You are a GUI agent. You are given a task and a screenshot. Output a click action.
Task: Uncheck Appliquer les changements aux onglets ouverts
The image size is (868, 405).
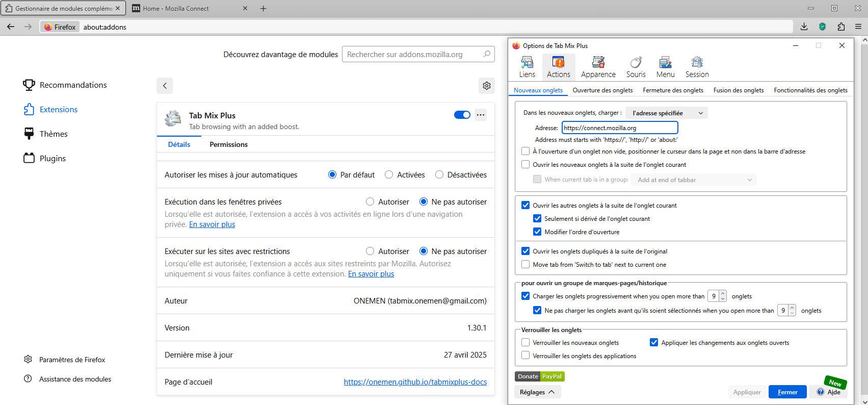[x=654, y=342]
